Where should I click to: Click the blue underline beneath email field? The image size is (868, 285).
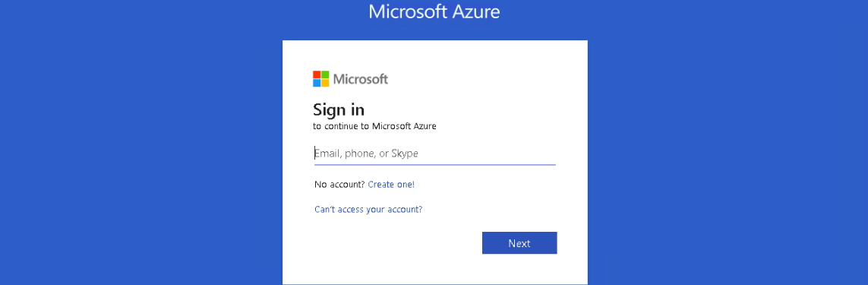[434, 164]
